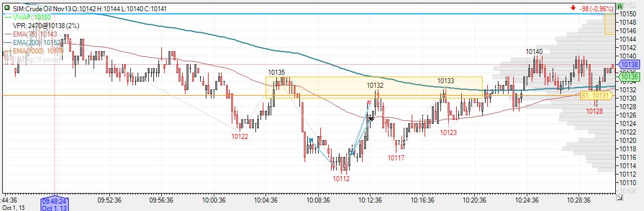Click the green 10135 price marker

[x=629, y=77]
